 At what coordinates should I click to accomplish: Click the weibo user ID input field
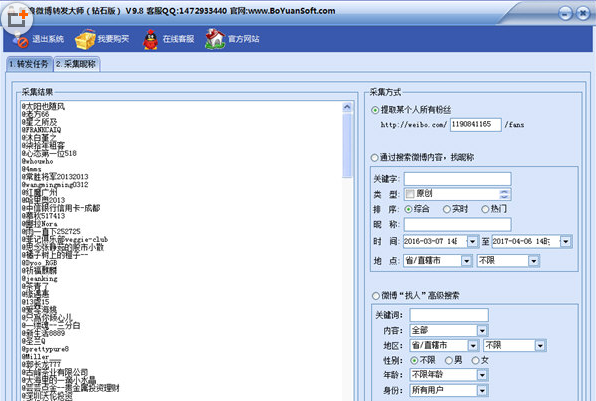pos(476,125)
